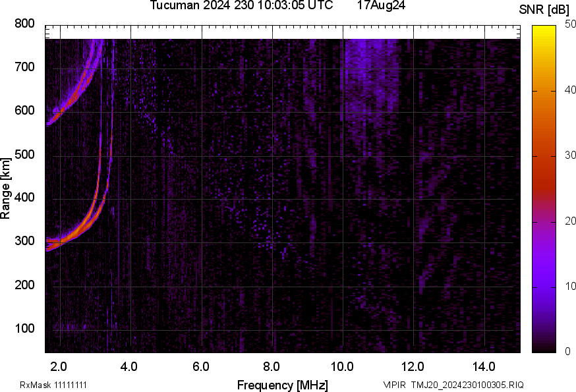This screenshot has height=392, width=576.
Task: Click the Frequency [MHz] axis label
Action: (x=282, y=385)
